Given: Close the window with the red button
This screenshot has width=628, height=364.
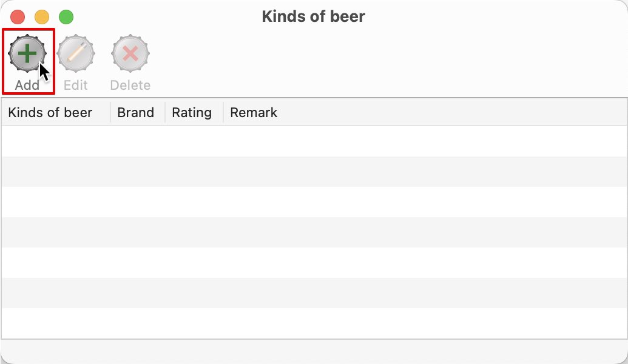Looking at the screenshot, I should 18,17.
